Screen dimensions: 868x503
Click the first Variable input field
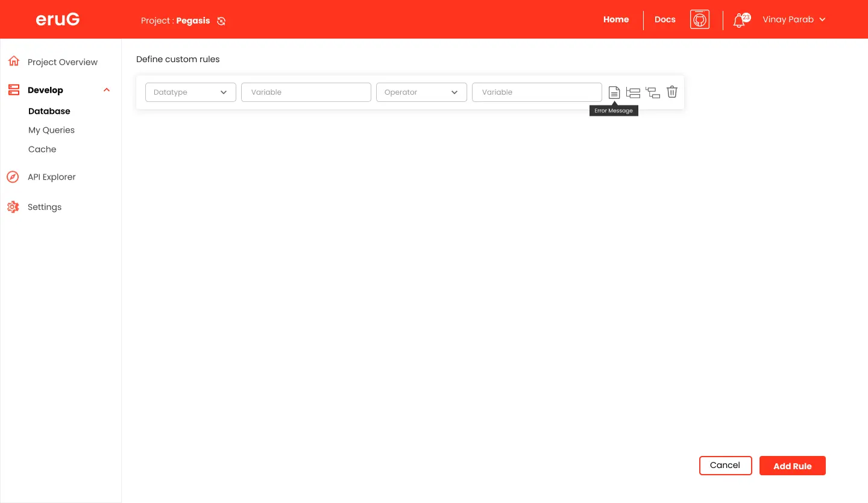click(306, 92)
